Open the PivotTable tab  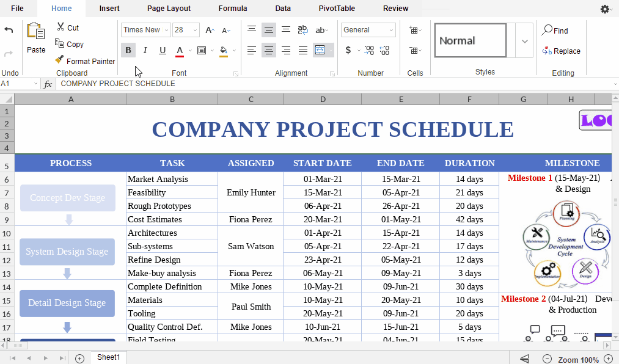(x=337, y=9)
